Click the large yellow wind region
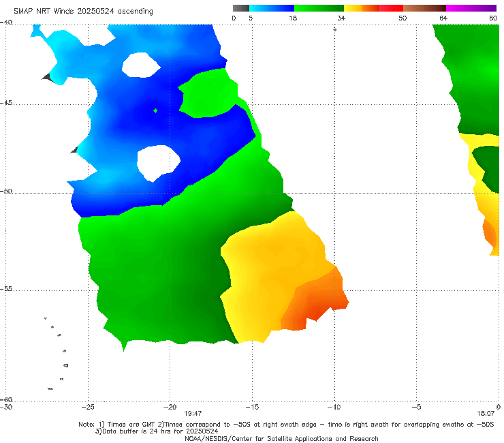Viewport: 504px width, 443px height. 273,273
